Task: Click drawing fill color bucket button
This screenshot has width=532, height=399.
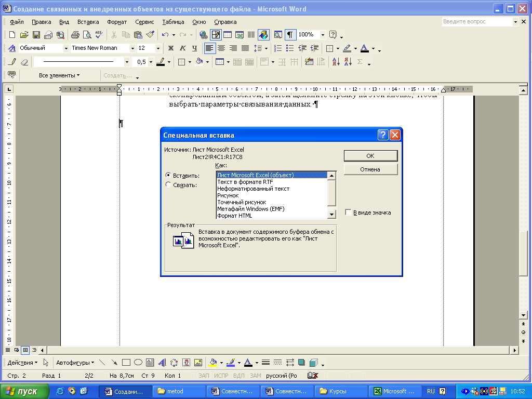Action: 213,363
